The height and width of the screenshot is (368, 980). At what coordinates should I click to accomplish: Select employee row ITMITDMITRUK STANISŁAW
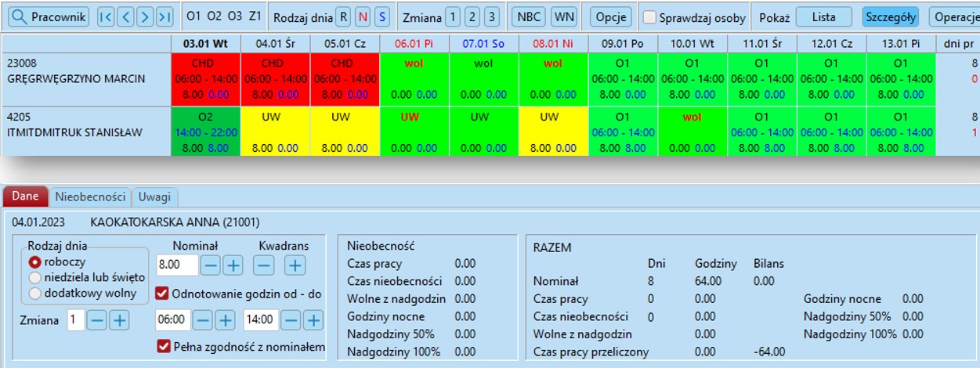point(86,132)
